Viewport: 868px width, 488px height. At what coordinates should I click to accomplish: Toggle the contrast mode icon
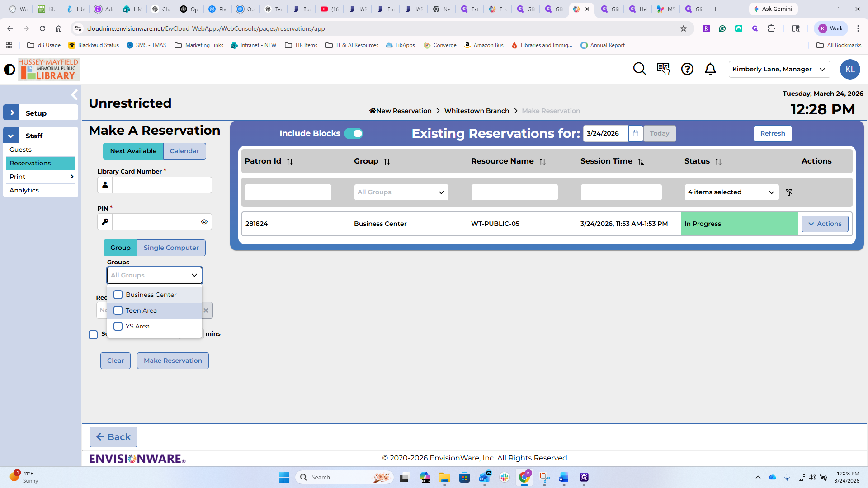tap(9, 70)
